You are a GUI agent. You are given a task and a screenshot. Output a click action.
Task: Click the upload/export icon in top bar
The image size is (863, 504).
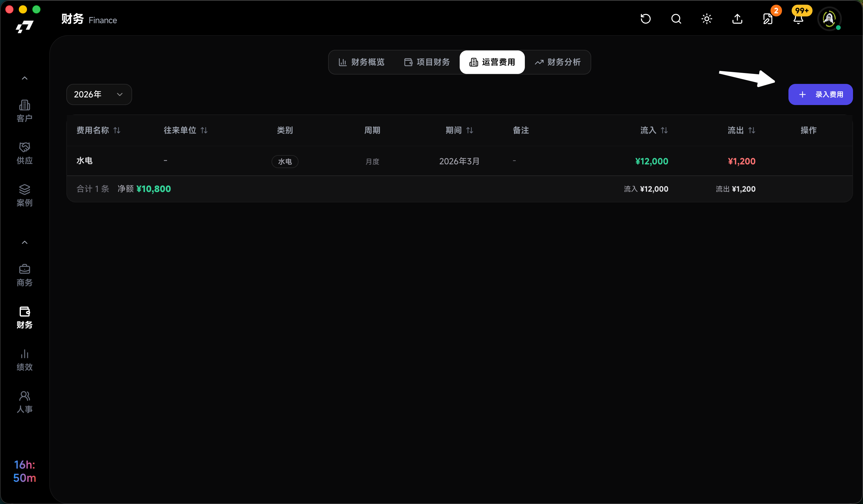[x=737, y=19]
